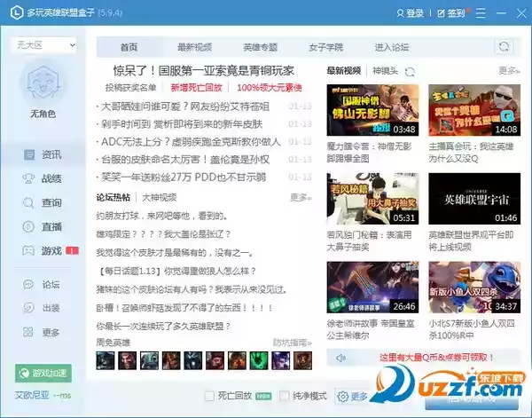Switch to the 最新视频 top tab
This screenshot has width=532, height=418.
click(195, 47)
